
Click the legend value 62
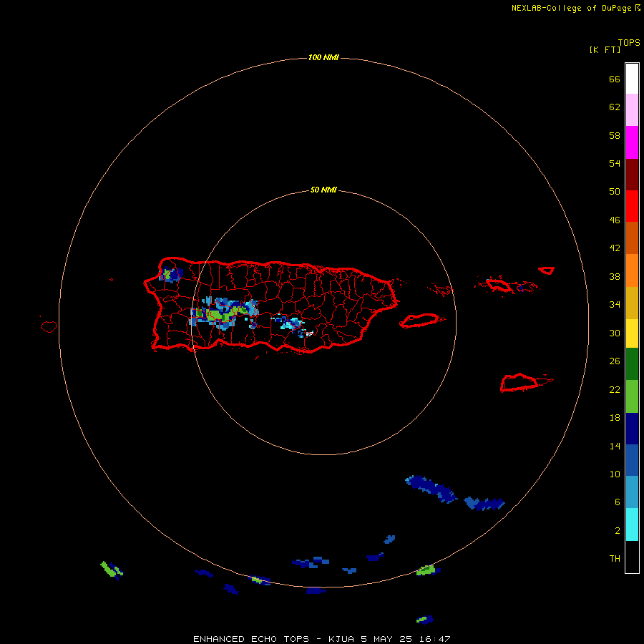tap(615, 107)
